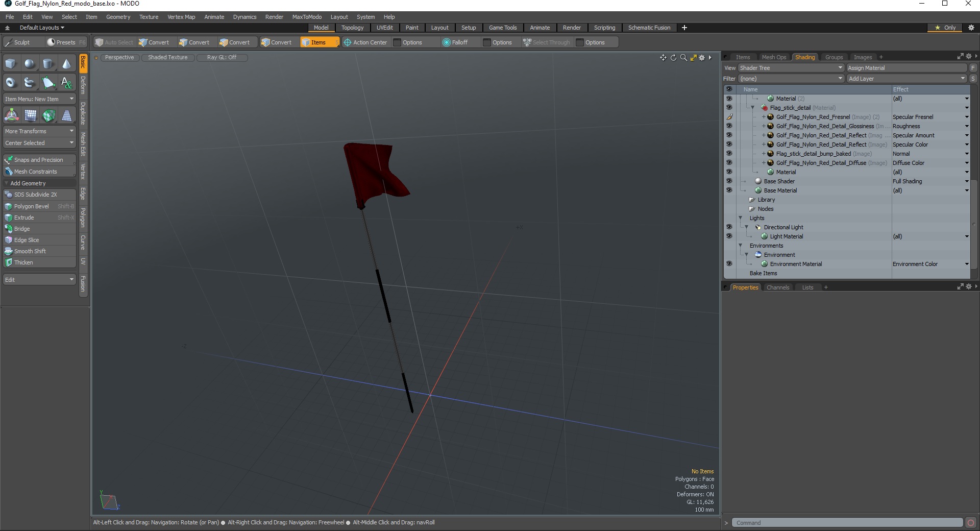Select the Thicken tool
The image size is (980, 531).
pyautogui.click(x=39, y=262)
